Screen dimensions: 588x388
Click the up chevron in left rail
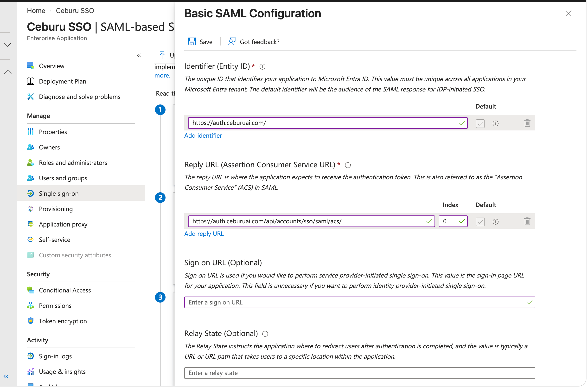point(8,72)
